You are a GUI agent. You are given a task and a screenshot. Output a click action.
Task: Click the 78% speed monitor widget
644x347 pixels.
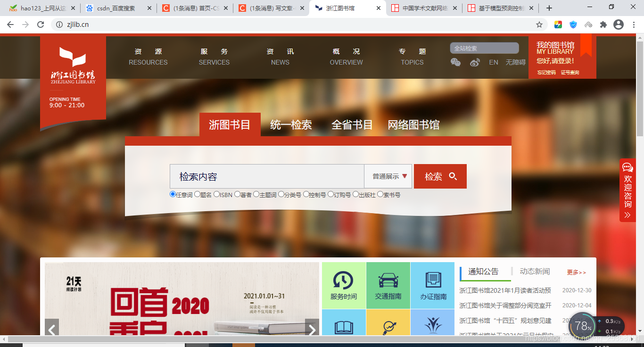583,326
